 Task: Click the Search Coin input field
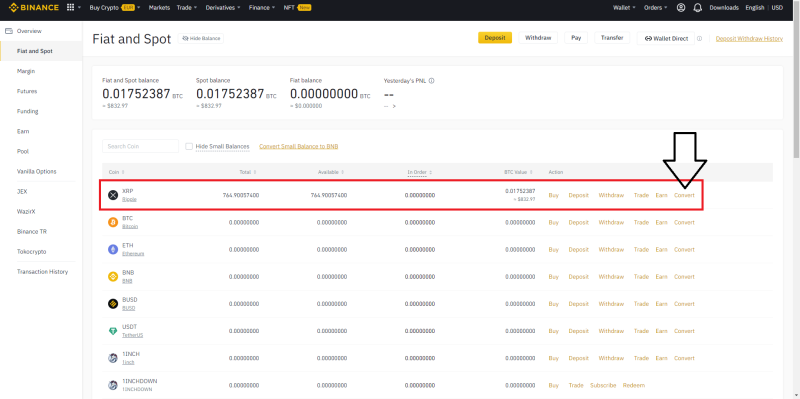click(140, 146)
